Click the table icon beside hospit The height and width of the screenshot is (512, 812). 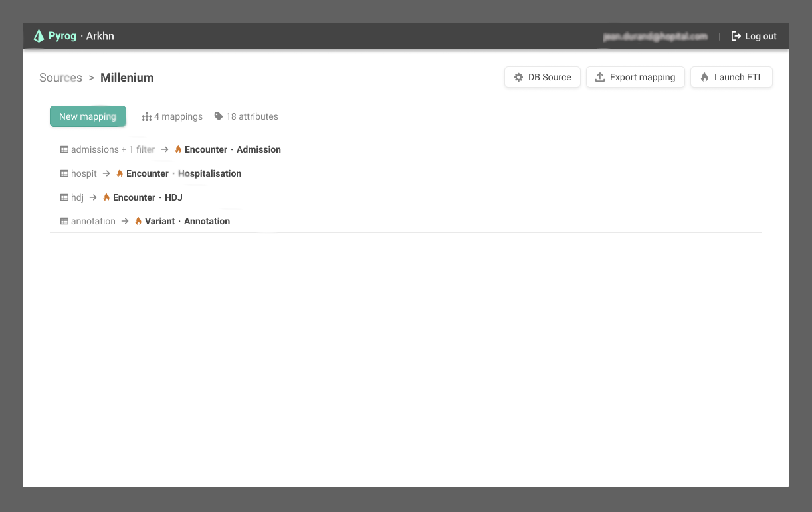[x=64, y=173]
